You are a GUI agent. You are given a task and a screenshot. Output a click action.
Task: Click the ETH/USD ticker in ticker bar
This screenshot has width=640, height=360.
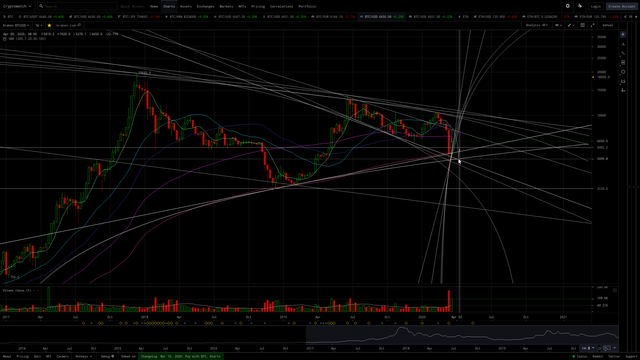[x=496, y=17]
